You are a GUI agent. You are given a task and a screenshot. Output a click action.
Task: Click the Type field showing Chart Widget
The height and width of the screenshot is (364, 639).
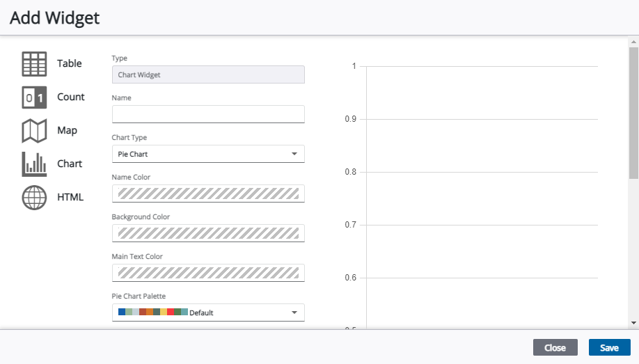207,74
